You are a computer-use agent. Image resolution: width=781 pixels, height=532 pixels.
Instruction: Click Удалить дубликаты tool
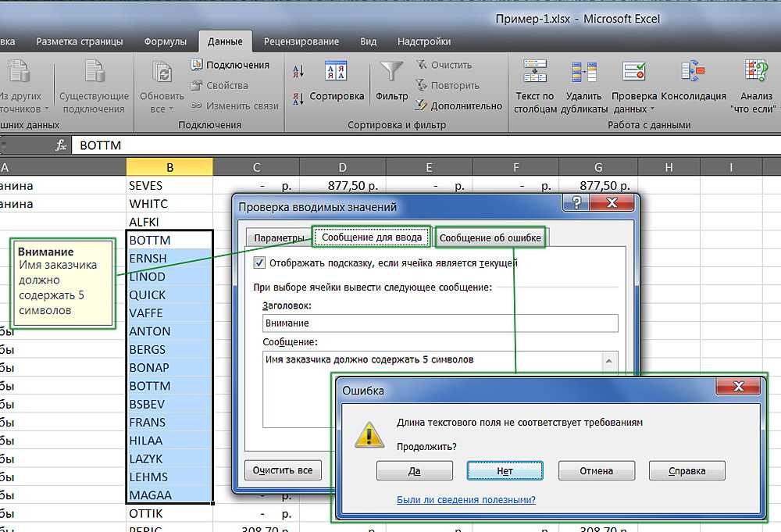pyautogui.click(x=583, y=86)
